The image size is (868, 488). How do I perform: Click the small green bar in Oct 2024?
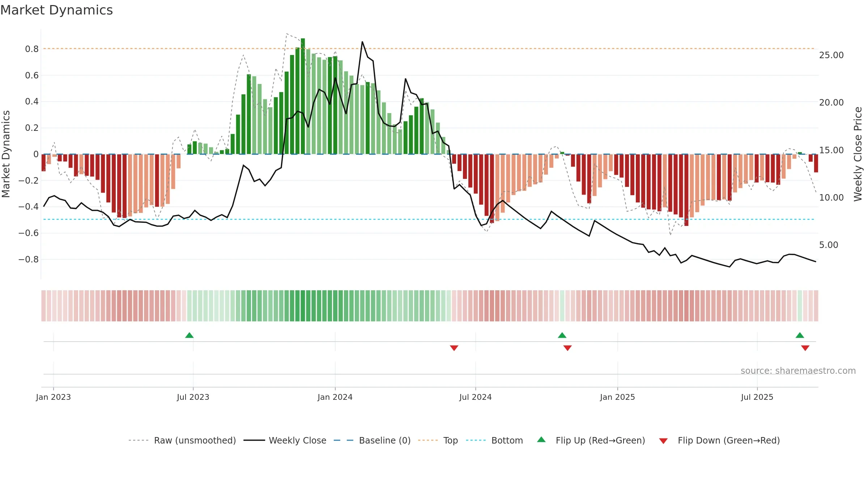point(562,153)
